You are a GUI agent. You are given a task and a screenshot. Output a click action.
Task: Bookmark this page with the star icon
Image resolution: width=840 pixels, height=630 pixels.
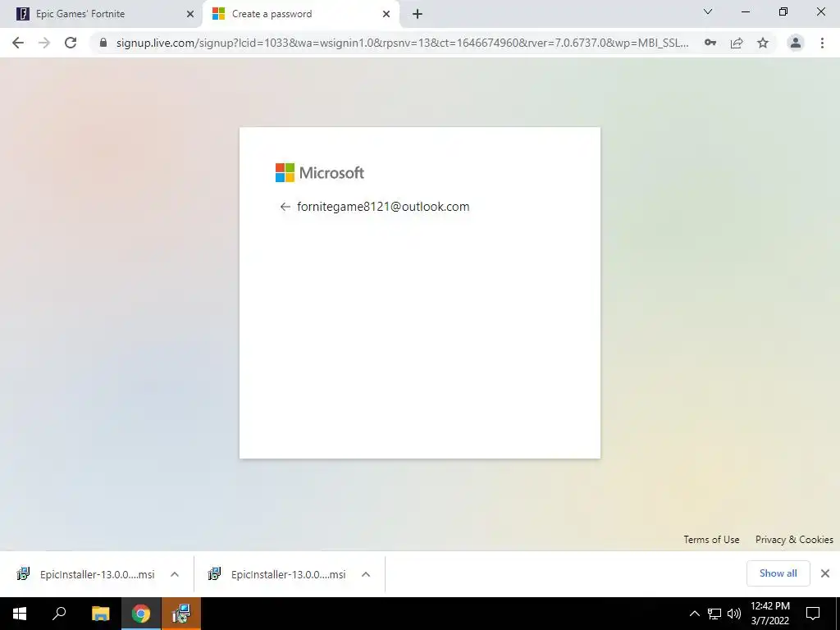pos(763,43)
